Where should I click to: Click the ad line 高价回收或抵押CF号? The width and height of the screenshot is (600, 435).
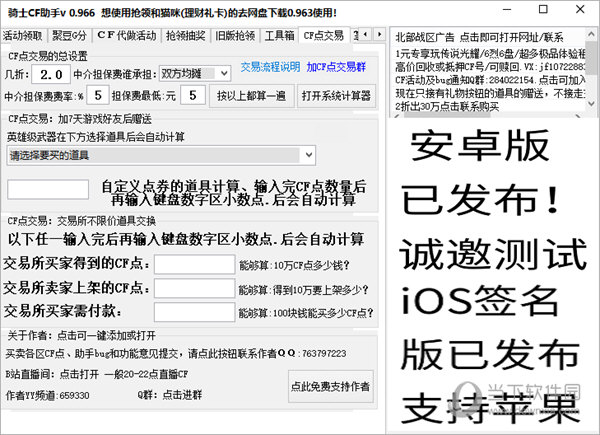click(490, 67)
